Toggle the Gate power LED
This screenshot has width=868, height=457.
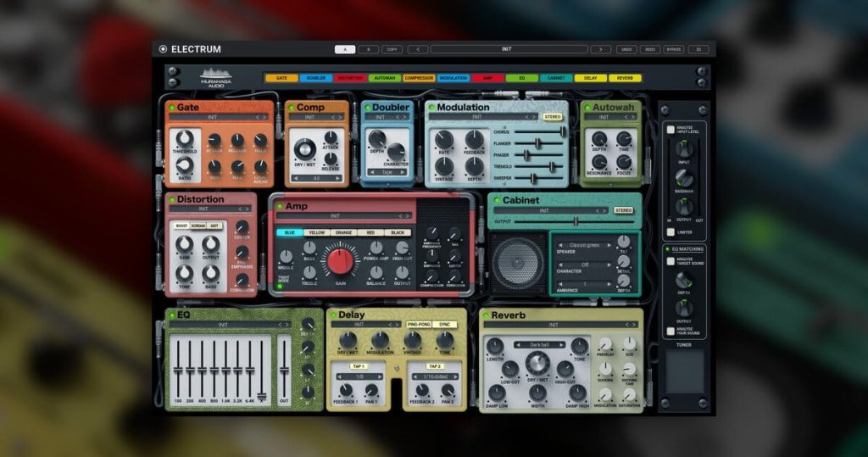(172, 108)
